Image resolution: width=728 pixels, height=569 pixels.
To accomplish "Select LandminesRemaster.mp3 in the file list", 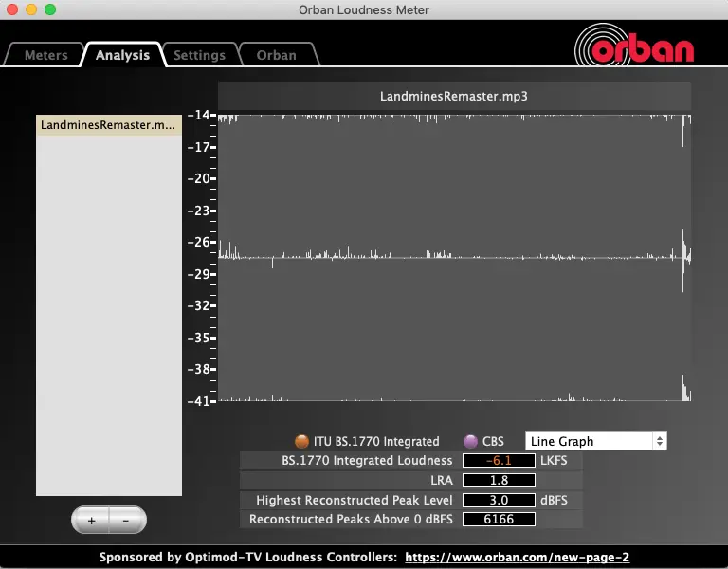I will (x=108, y=125).
